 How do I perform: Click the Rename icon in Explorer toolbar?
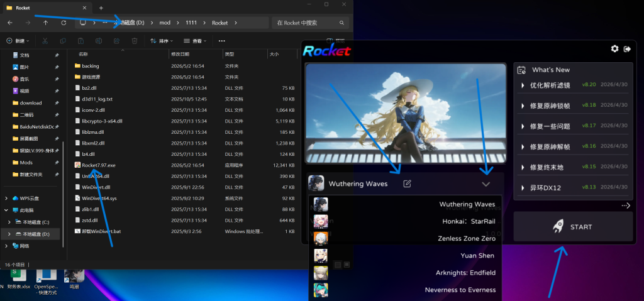(99, 41)
